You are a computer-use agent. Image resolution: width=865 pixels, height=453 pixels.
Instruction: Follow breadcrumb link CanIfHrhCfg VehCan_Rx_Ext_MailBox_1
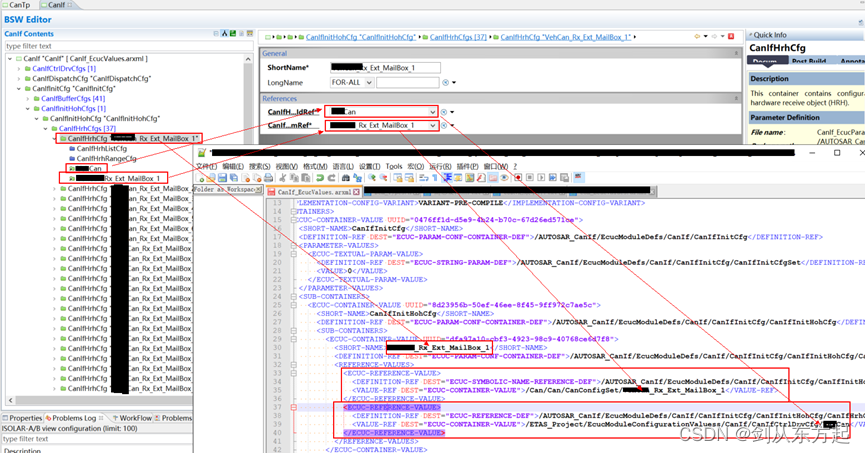(565, 37)
